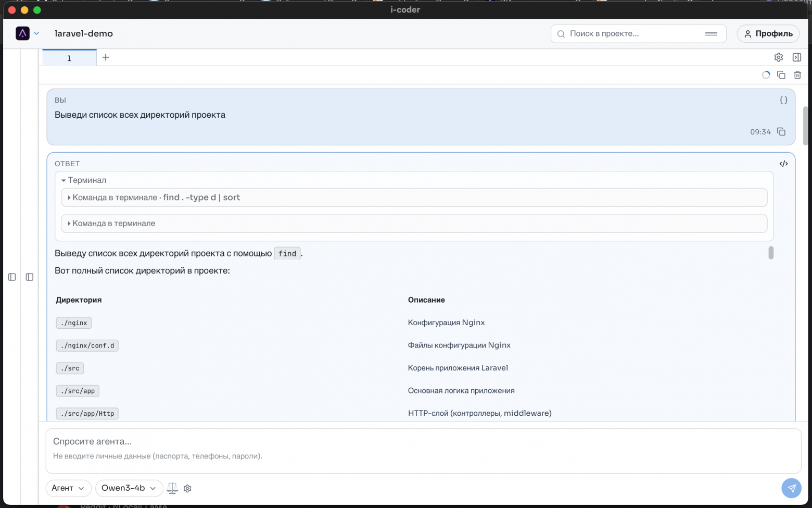The width and height of the screenshot is (812, 508).
Task: Add a new chat tab
Action: [106, 57]
